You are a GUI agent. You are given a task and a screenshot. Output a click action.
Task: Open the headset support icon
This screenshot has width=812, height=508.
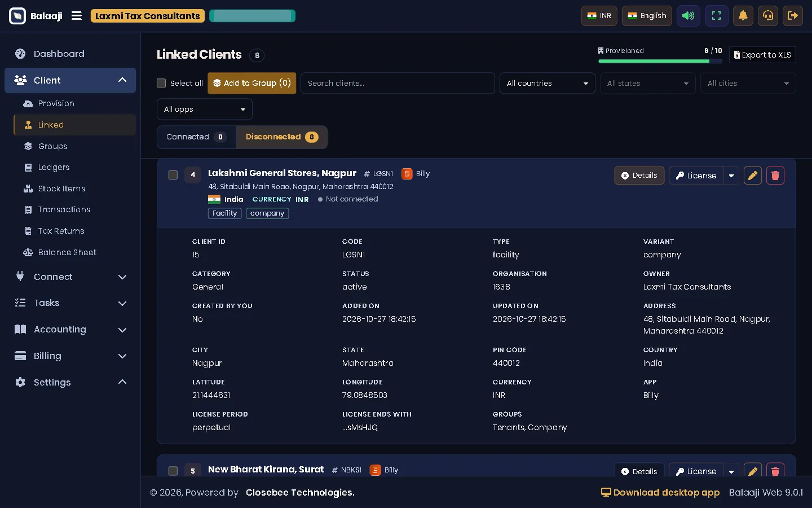coord(768,16)
